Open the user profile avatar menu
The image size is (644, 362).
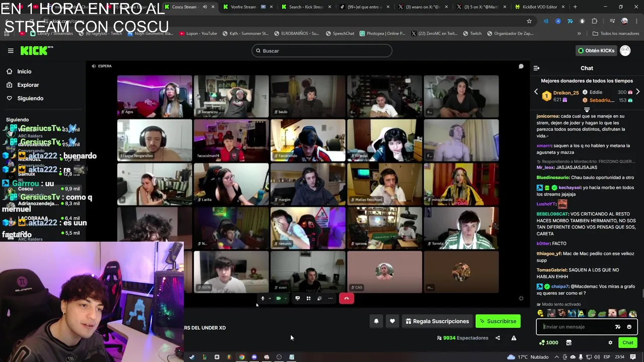(x=625, y=50)
